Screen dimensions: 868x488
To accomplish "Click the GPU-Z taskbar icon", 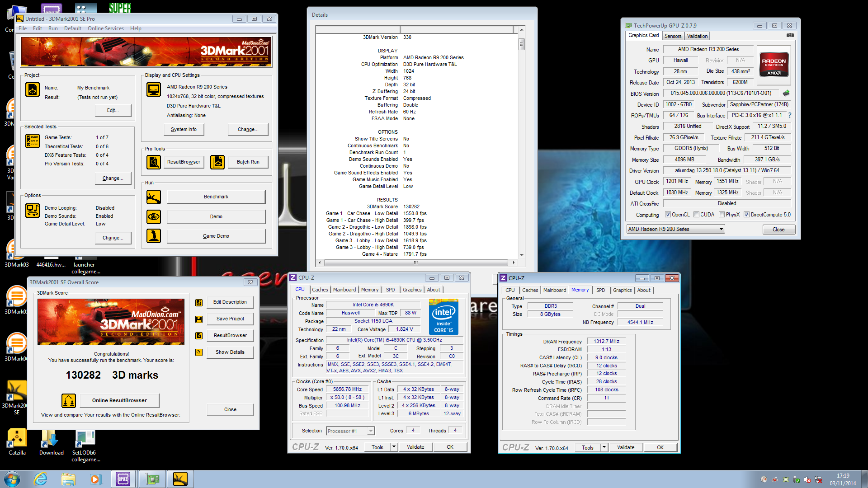I will point(153,479).
